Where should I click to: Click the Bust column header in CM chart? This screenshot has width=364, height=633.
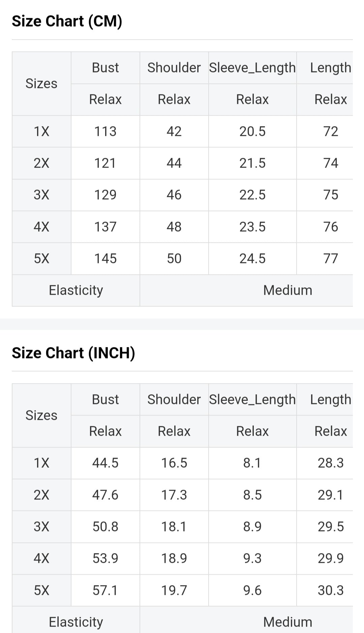(105, 68)
